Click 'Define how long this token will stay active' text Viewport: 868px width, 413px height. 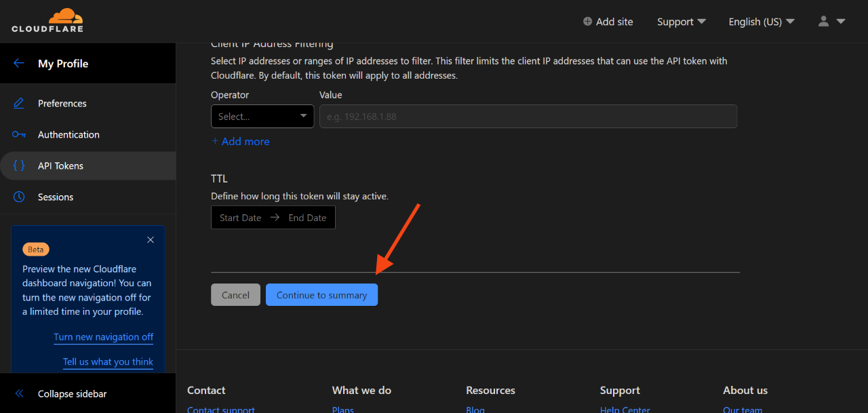pyautogui.click(x=300, y=196)
